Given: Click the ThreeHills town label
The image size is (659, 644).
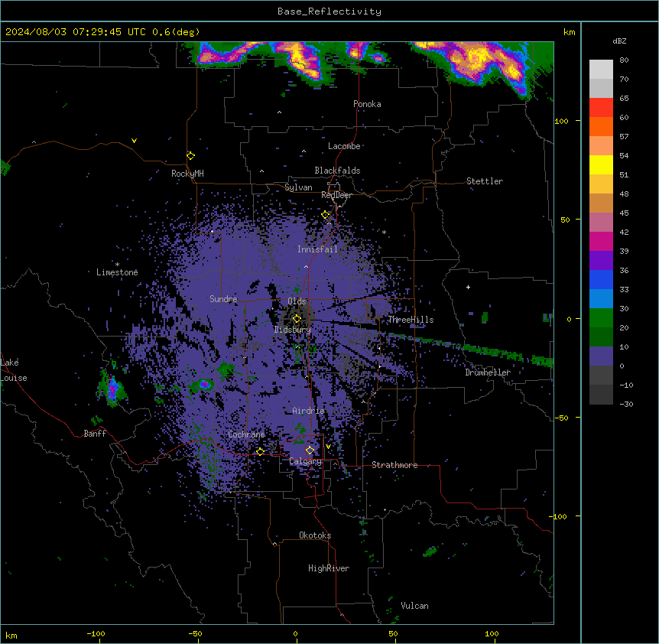Looking at the screenshot, I should click(411, 320).
